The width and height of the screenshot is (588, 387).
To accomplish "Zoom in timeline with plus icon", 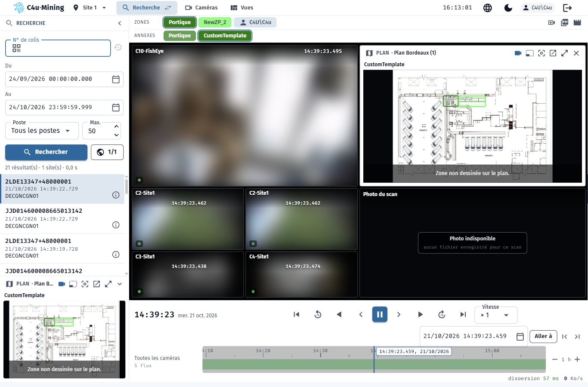I will [578, 359].
